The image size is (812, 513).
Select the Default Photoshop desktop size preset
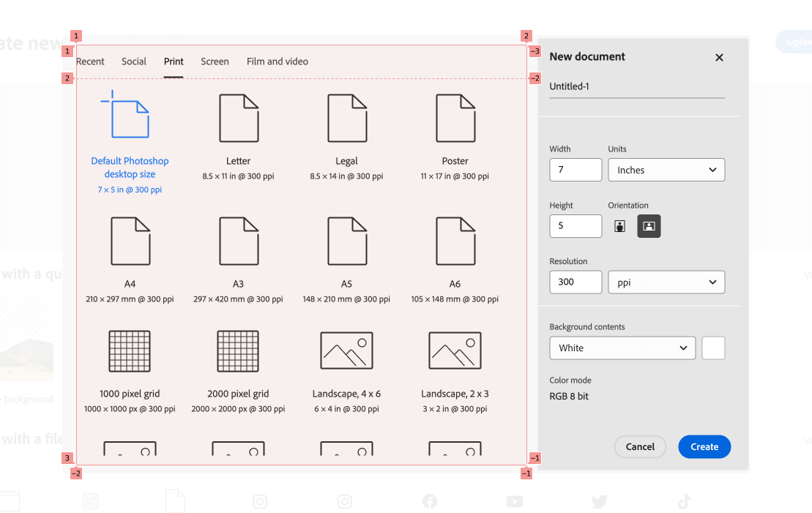tap(130, 117)
